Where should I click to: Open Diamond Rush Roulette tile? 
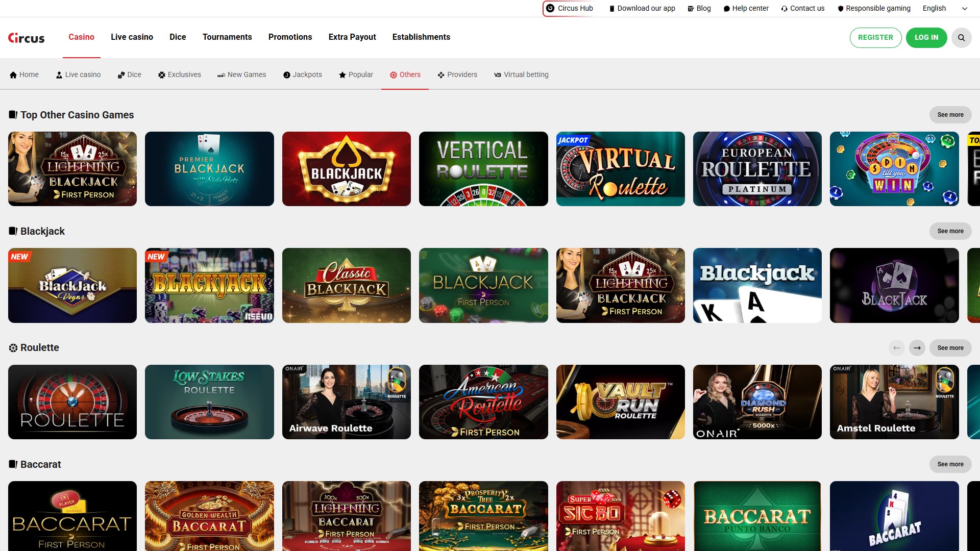pos(757,402)
